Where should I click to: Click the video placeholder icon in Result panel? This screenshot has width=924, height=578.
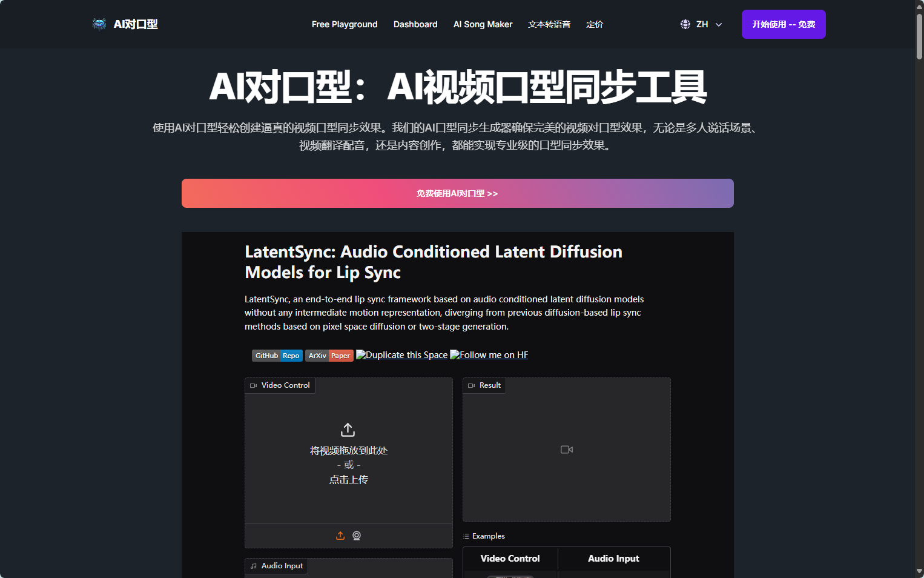coord(567,450)
